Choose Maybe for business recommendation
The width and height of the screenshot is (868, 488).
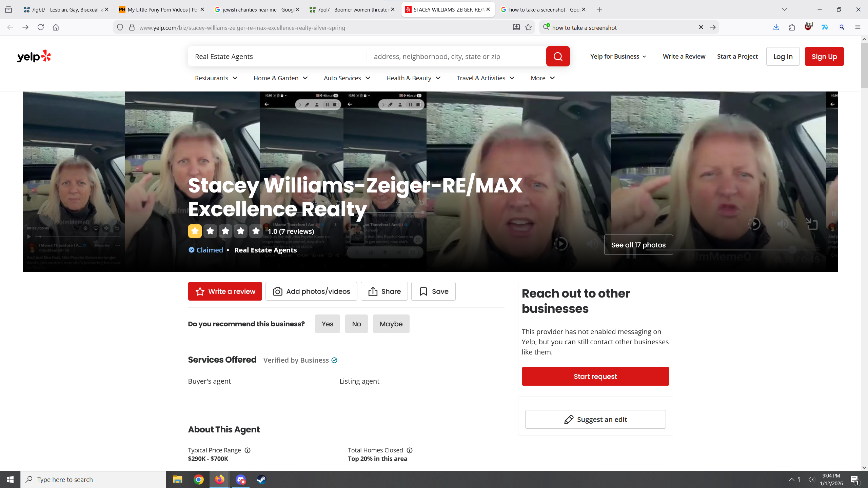tap(391, 324)
